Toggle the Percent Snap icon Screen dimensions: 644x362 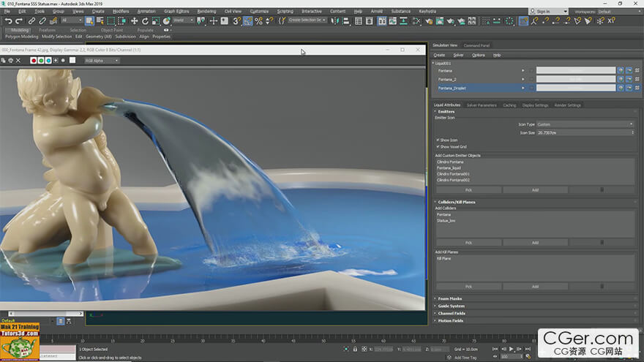pos(259,21)
